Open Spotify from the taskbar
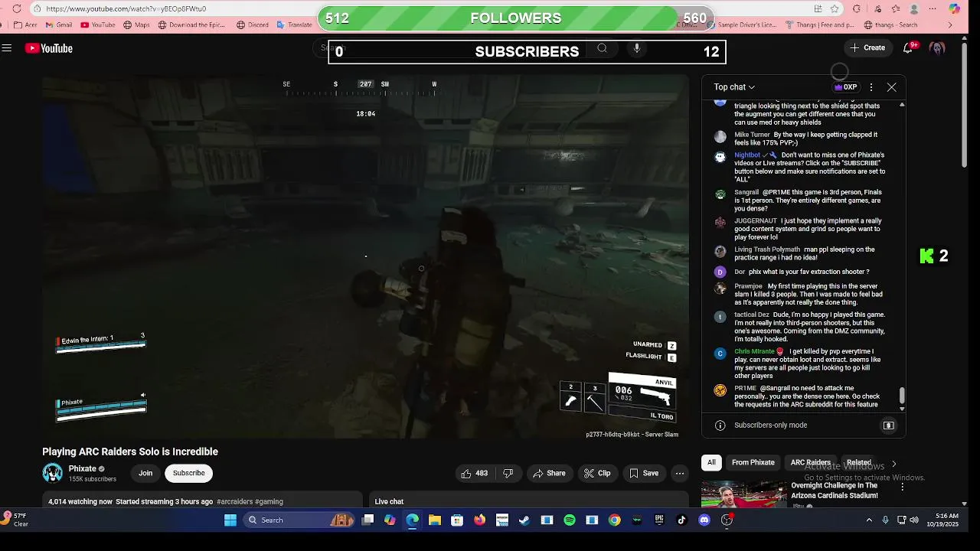The width and height of the screenshot is (980, 551). point(569,520)
